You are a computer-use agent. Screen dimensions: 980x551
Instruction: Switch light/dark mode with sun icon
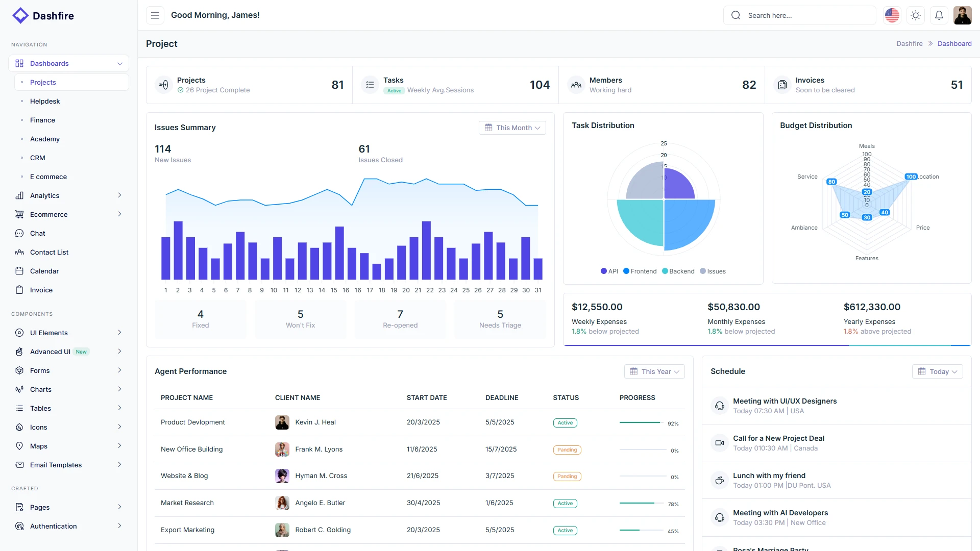(x=916, y=15)
